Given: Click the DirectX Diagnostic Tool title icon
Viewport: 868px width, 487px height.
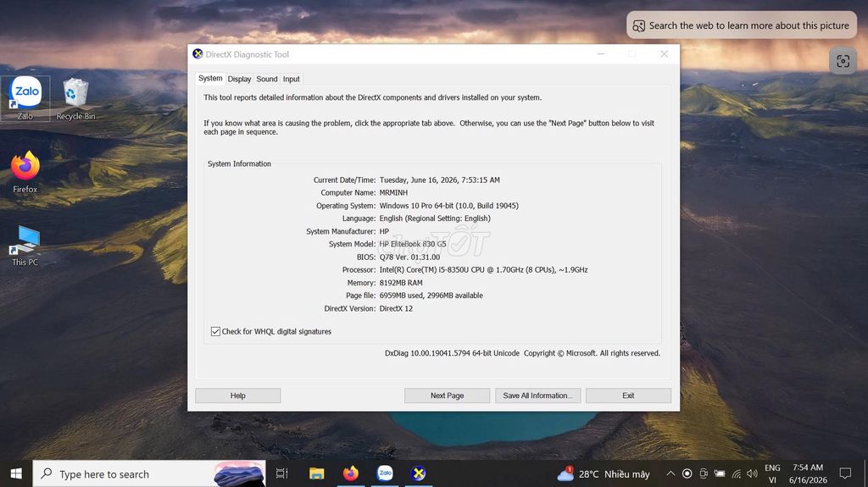Looking at the screenshot, I should tap(198, 53).
